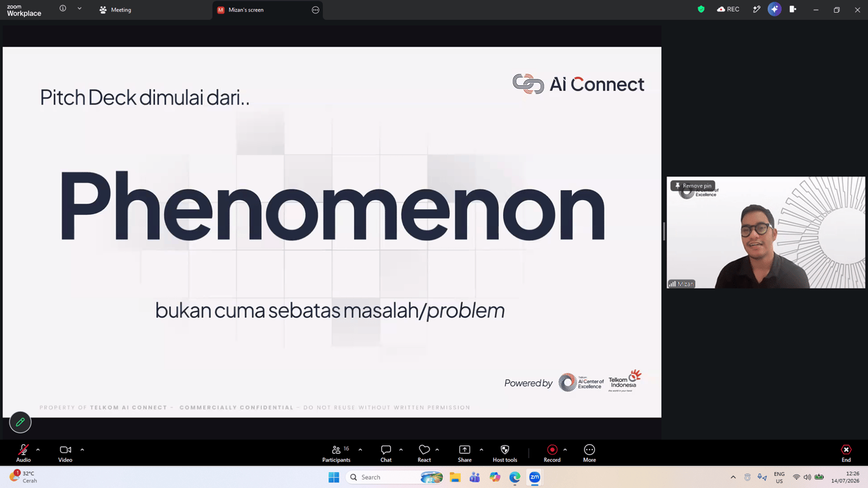Viewport: 868px width, 488px height.
Task: Expand the Record options chevron
Action: 565,450
